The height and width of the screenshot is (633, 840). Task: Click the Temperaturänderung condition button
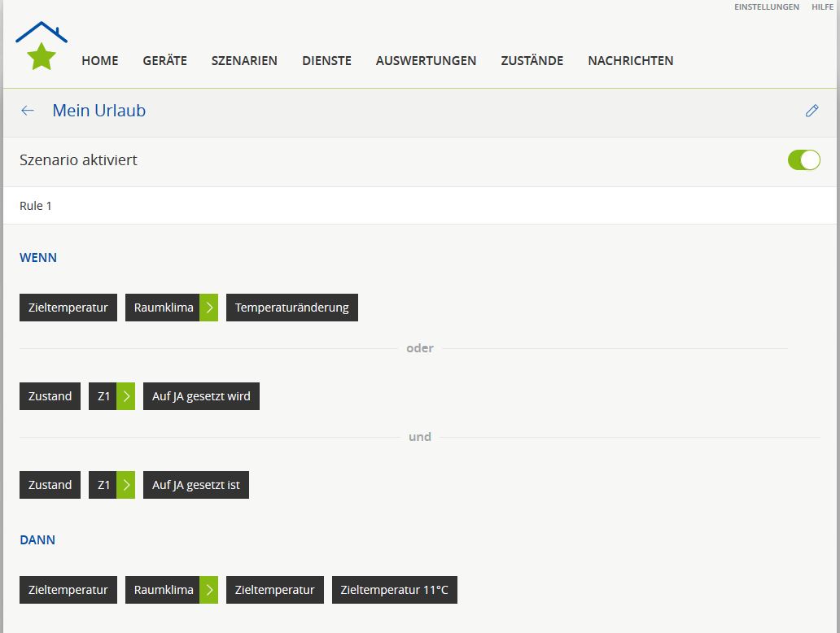(291, 308)
